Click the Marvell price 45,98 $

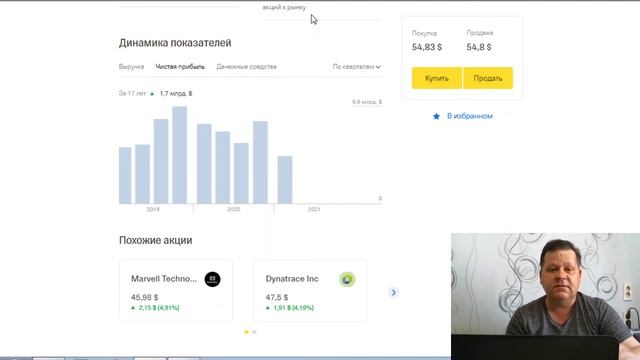[144, 298]
